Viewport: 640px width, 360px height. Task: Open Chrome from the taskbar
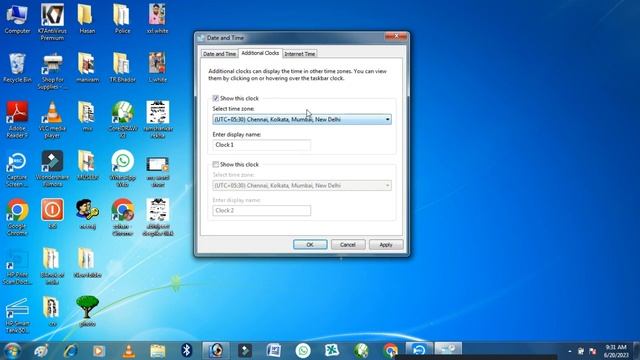pos(390,351)
